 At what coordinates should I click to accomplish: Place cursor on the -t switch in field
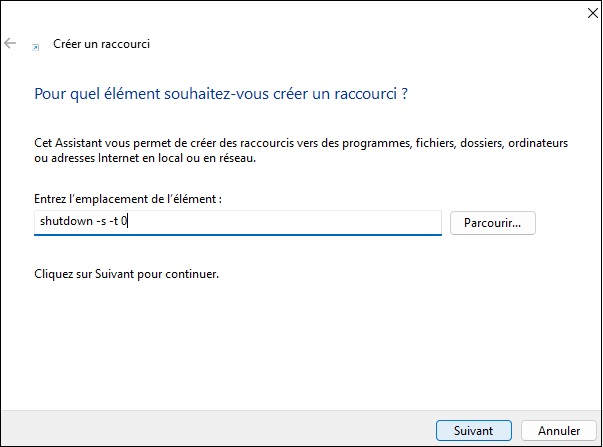(x=114, y=221)
